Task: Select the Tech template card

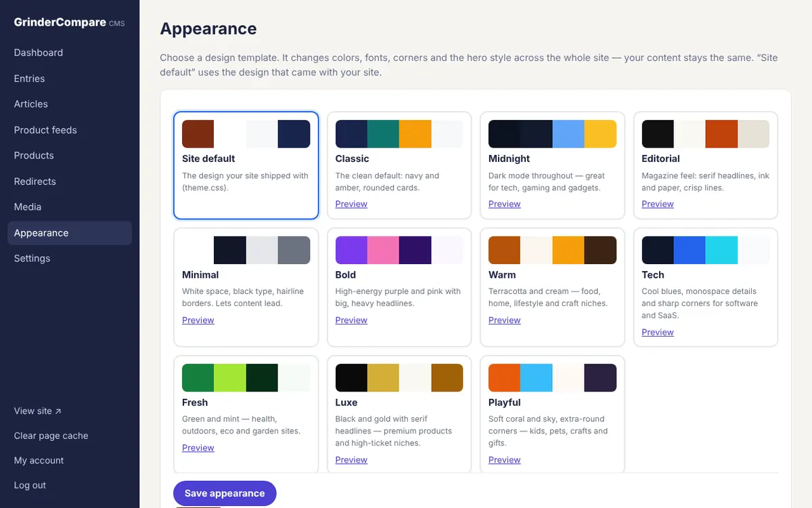Action: [x=706, y=287]
